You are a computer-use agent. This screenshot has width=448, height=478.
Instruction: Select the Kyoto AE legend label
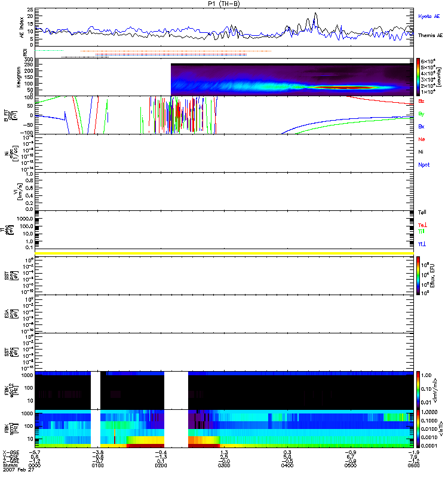[x=429, y=16]
